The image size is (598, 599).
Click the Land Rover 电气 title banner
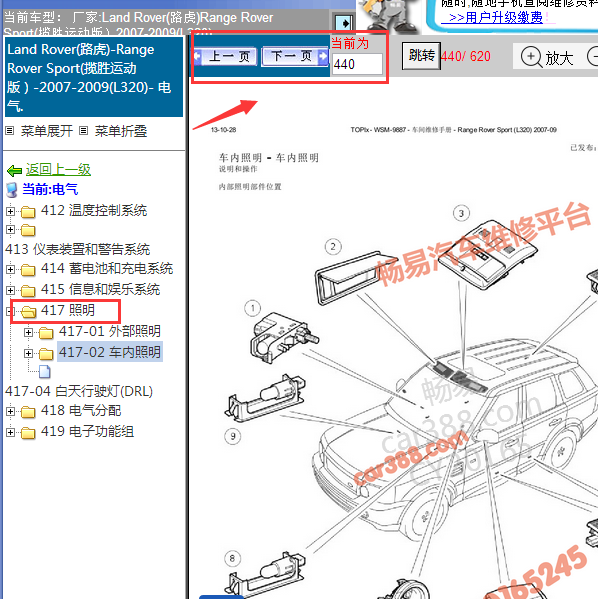point(94,77)
